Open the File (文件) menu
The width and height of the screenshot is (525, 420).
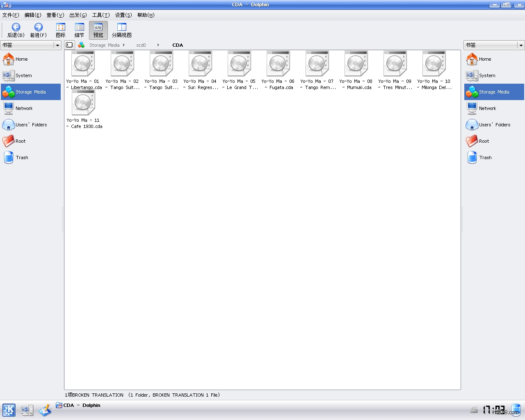[x=11, y=15]
